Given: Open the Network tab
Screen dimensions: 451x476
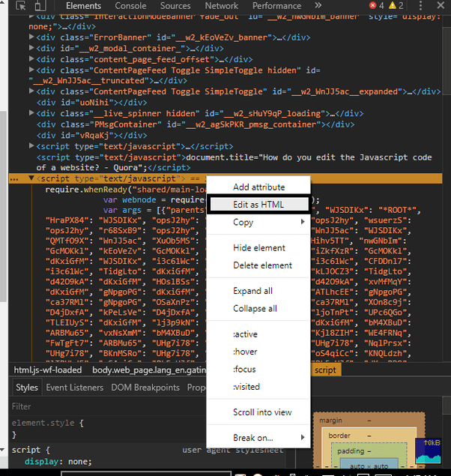Looking at the screenshot, I should (x=222, y=6).
